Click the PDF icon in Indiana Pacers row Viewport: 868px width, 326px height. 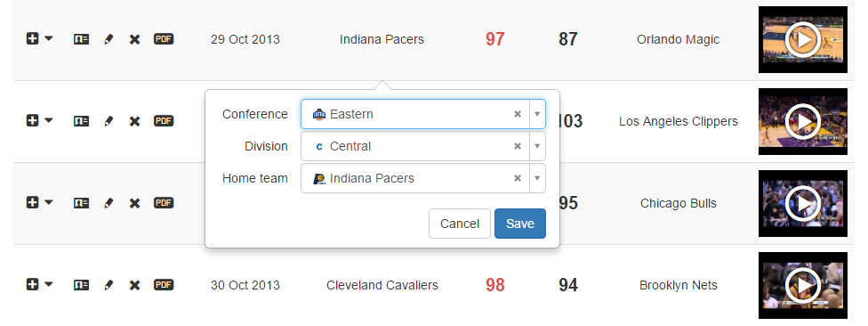pos(164,39)
